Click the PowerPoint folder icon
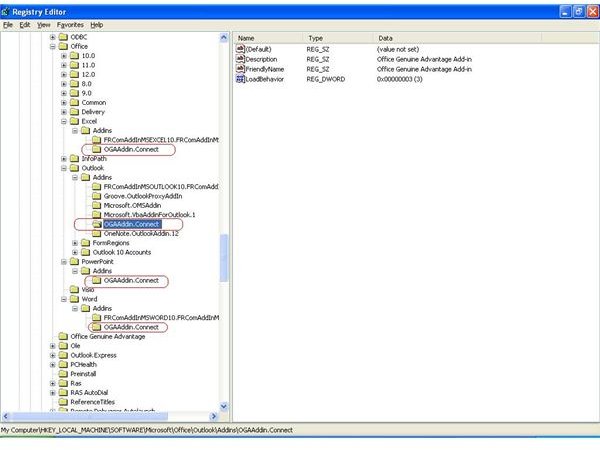The image size is (600, 450). 74,262
